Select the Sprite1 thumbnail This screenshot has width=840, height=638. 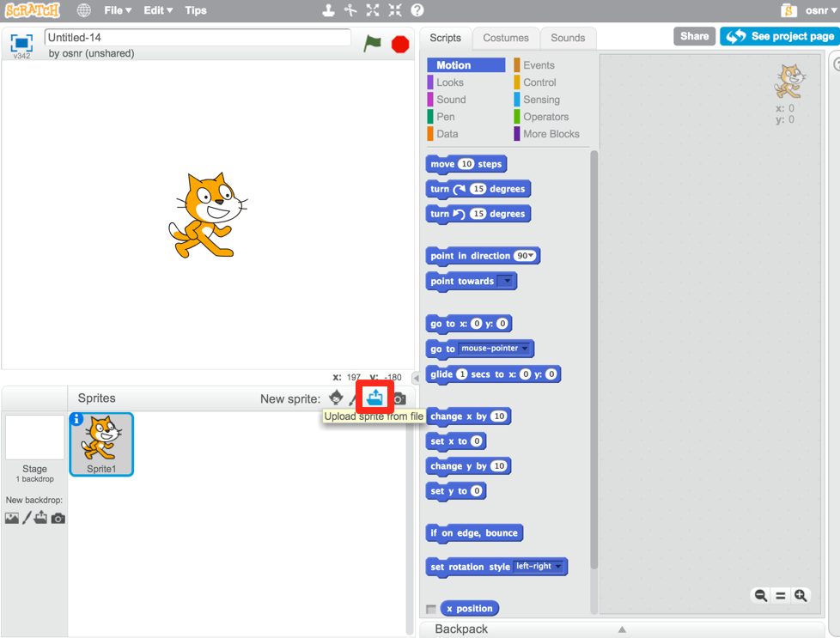pos(101,444)
